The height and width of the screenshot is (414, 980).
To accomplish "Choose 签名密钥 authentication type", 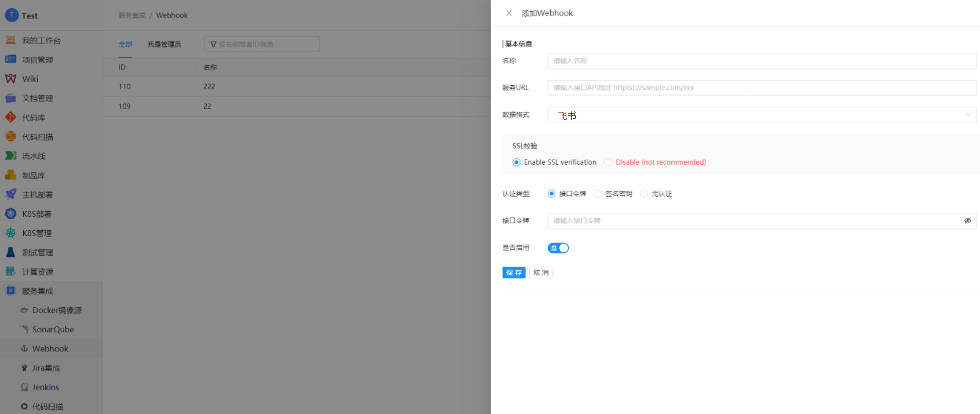I will pos(598,194).
